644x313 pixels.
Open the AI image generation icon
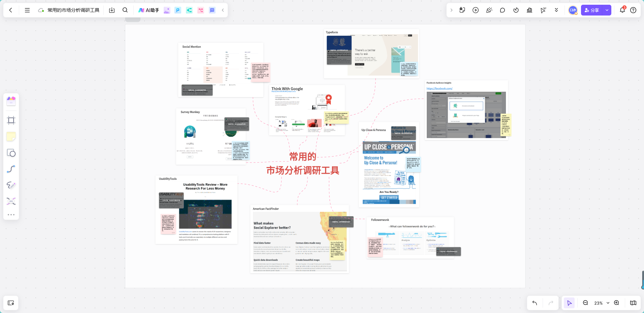167,10
